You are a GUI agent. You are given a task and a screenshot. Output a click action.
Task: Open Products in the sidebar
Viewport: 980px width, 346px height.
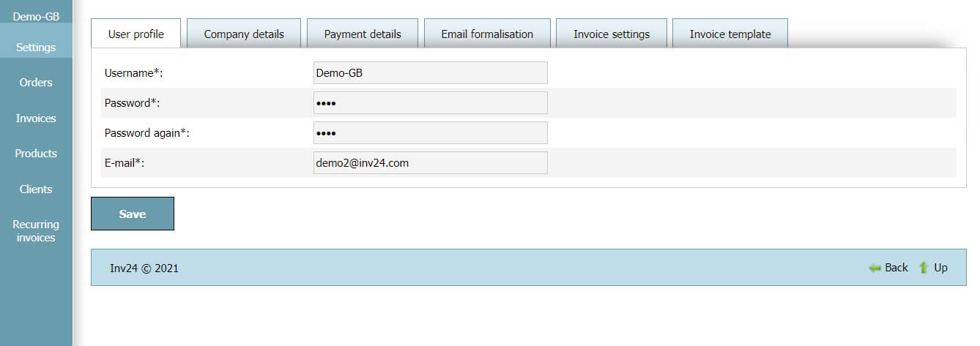pyautogui.click(x=36, y=154)
